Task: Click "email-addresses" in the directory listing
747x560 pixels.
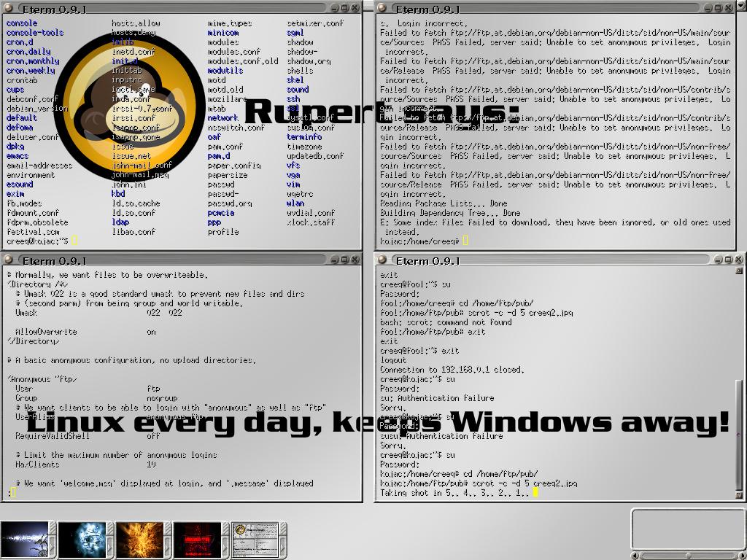Action: click(x=39, y=166)
